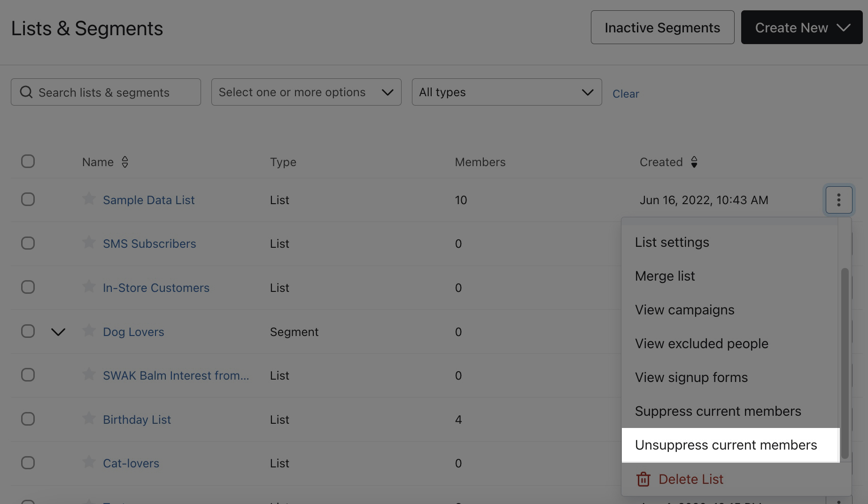Click the star next to In-Store Customers

(88, 287)
